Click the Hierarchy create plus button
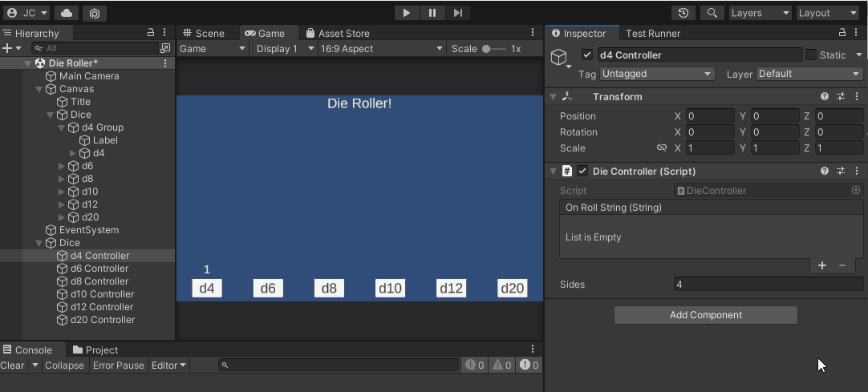The width and height of the screenshot is (868, 392). pos(7,48)
